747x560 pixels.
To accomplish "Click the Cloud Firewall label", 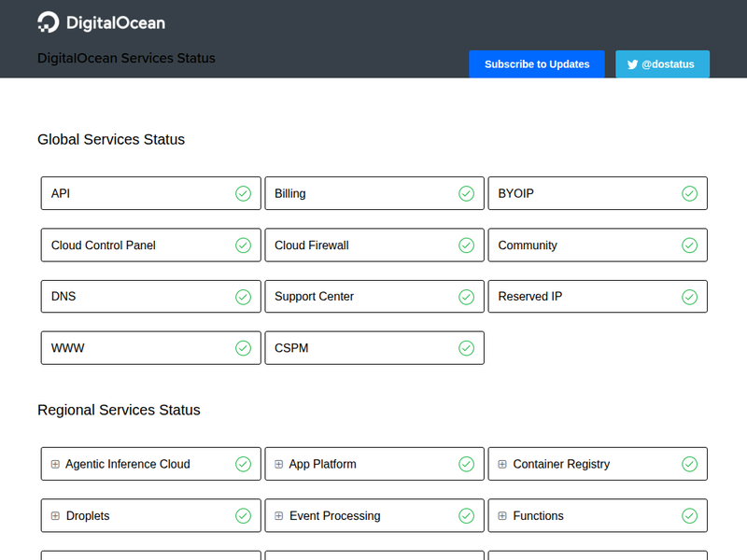I will pos(312,245).
